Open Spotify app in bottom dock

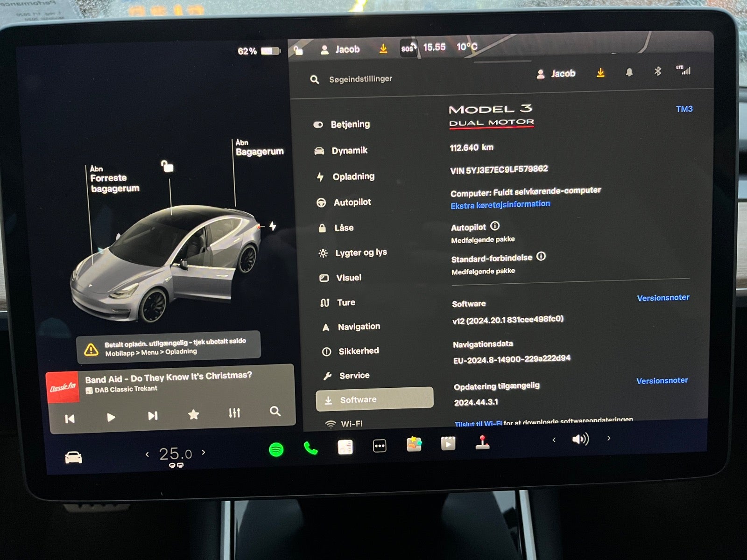pos(276,449)
